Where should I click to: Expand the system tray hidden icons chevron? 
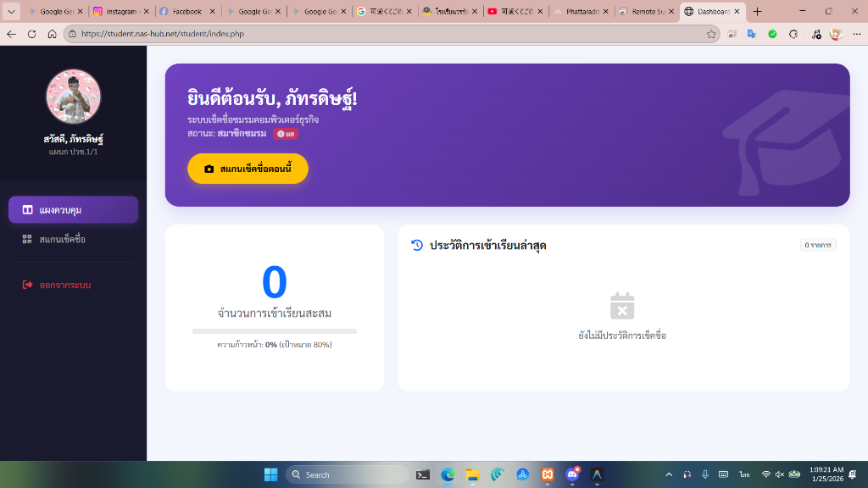(x=669, y=474)
